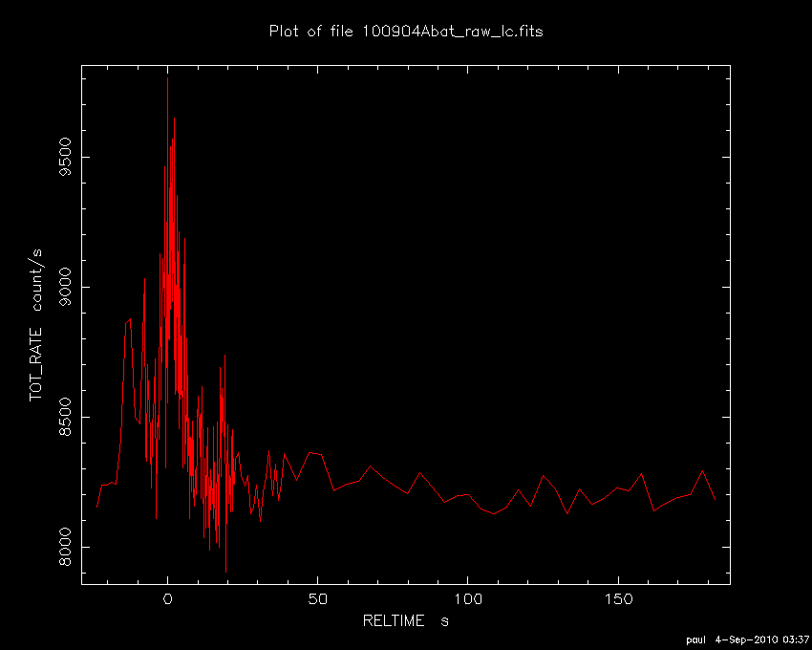Click the x-axis tick label 150
The height and width of the screenshot is (650, 812).
pos(618,599)
